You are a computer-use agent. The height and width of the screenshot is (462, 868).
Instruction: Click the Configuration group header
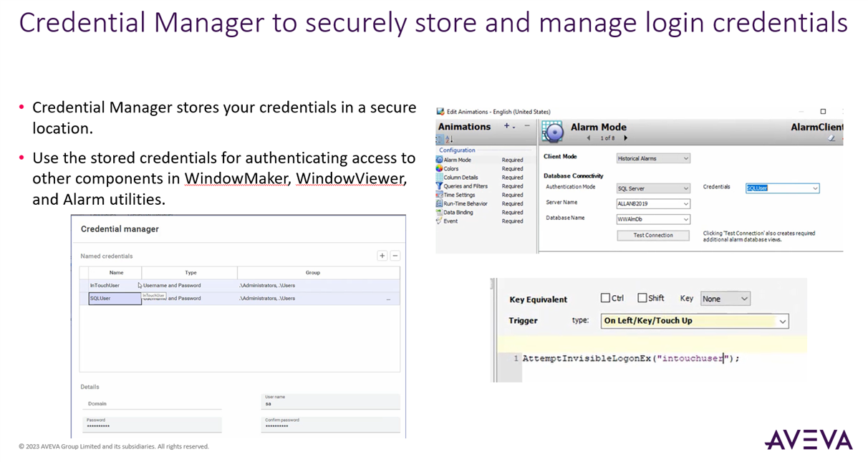coord(457,150)
